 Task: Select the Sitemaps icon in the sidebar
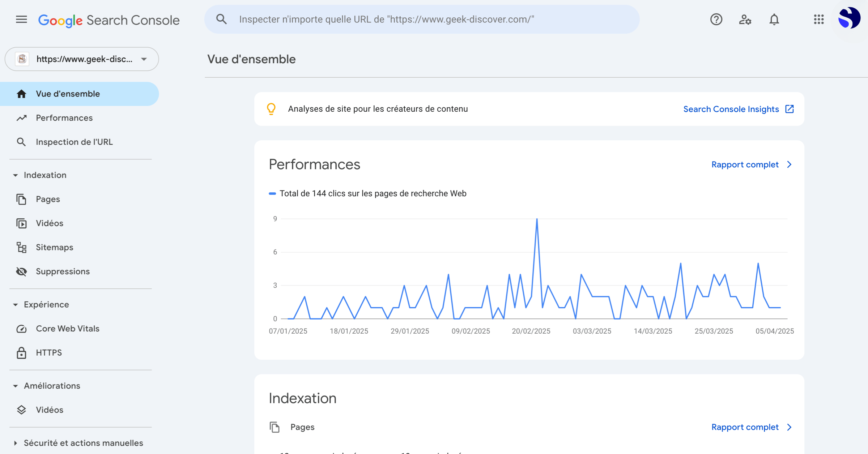point(21,247)
